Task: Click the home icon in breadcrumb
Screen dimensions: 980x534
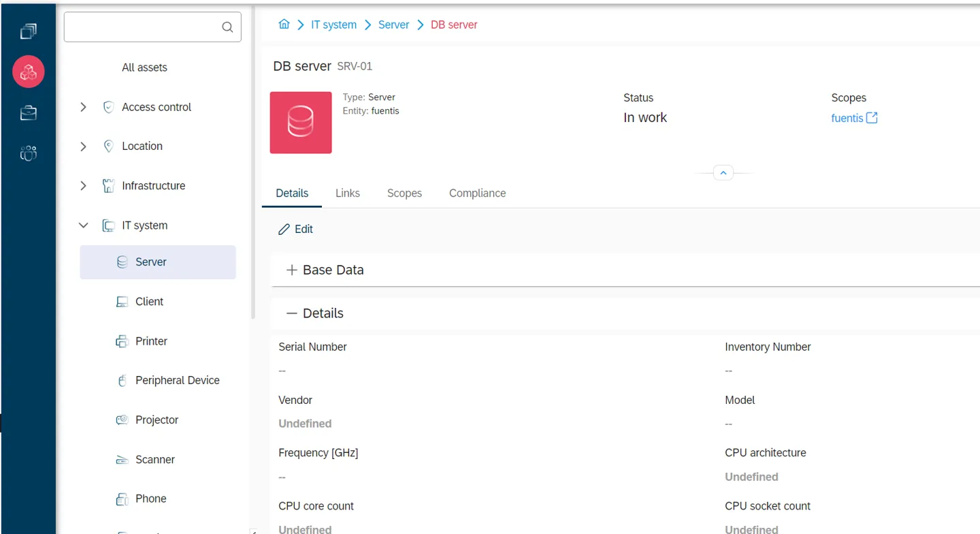Action: coord(284,25)
